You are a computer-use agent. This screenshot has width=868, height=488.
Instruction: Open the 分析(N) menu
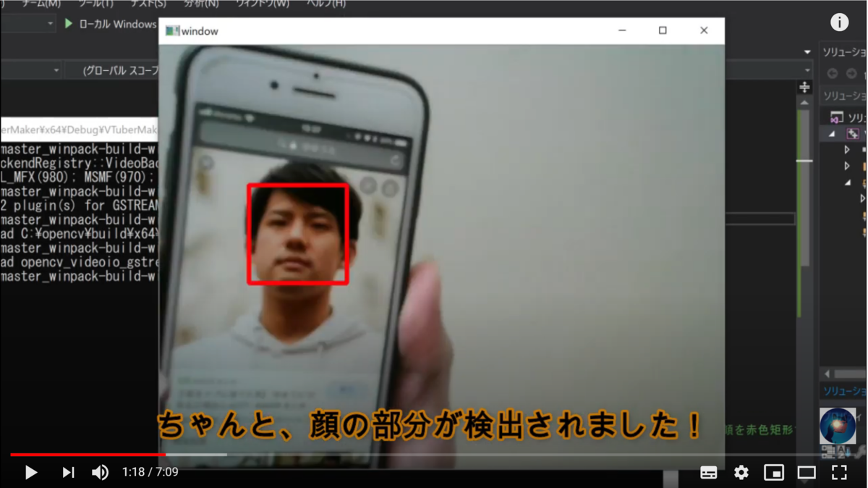click(x=201, y=4)
